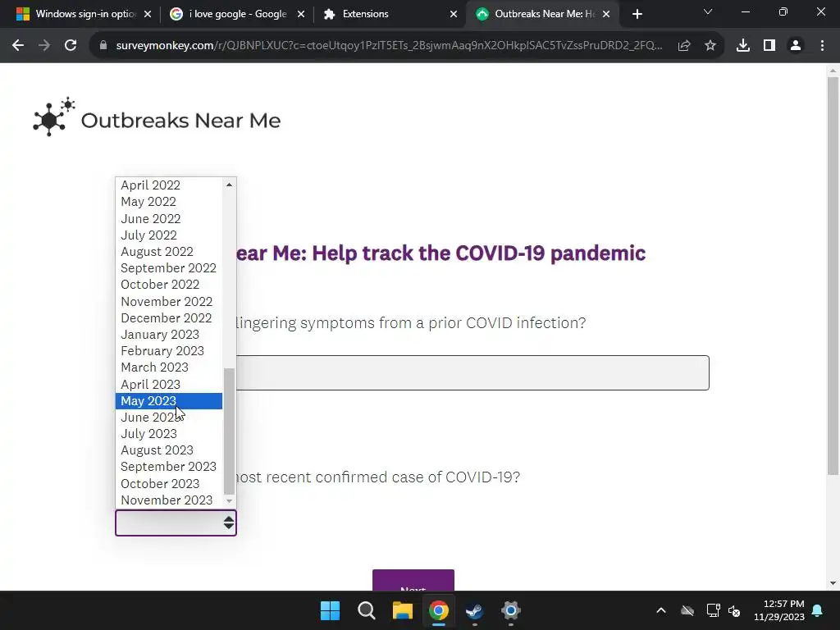The height and width of the screenshot is (630, 840).
Task: Open the tab search chevron
Action: pyautogui.click(x=708, y=11)
